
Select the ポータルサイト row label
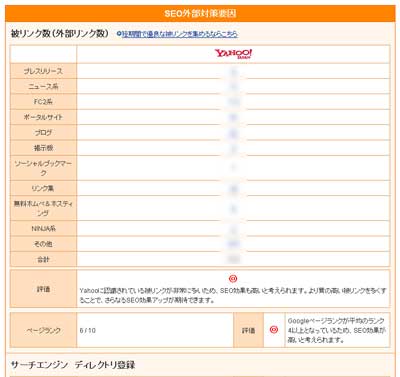tap(43, 117)
